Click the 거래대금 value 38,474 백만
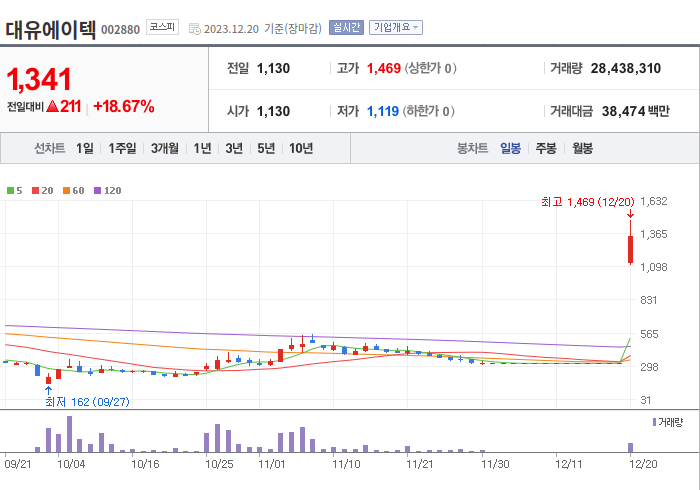Screen dimensions: 700x490 point(636,111)
